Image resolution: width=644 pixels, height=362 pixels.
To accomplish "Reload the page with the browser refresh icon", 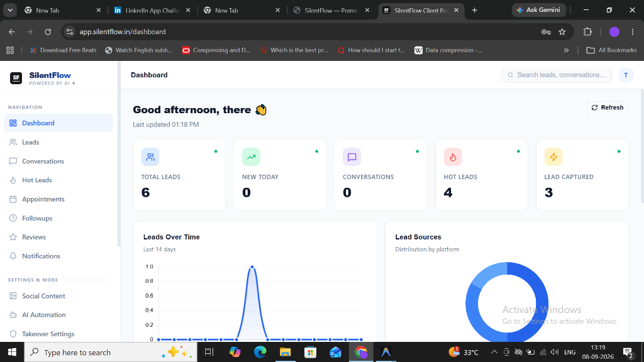I will 48,31.
